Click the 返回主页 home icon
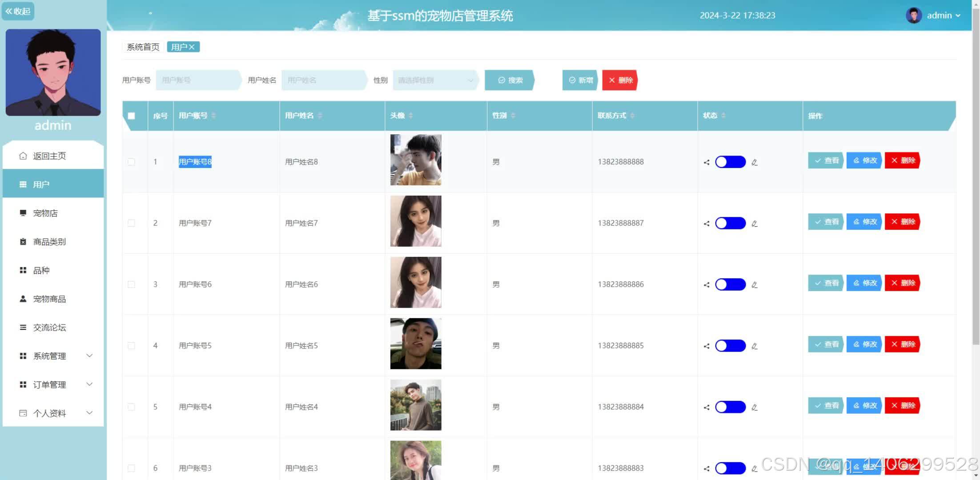This screenshot has width=980, height=480. (x=23, y=156)
